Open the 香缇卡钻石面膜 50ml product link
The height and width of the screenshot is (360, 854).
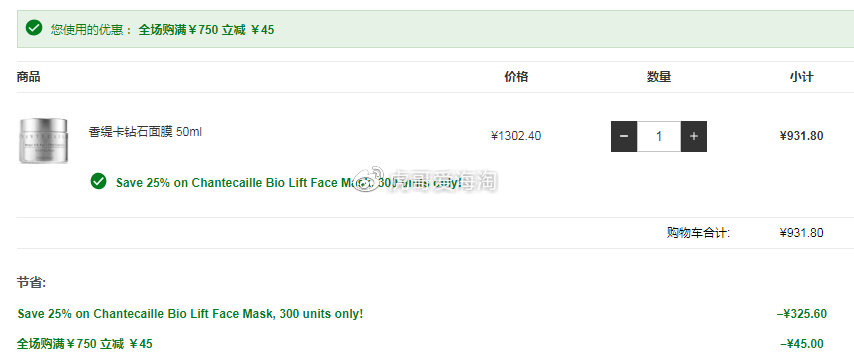point(145,132)
